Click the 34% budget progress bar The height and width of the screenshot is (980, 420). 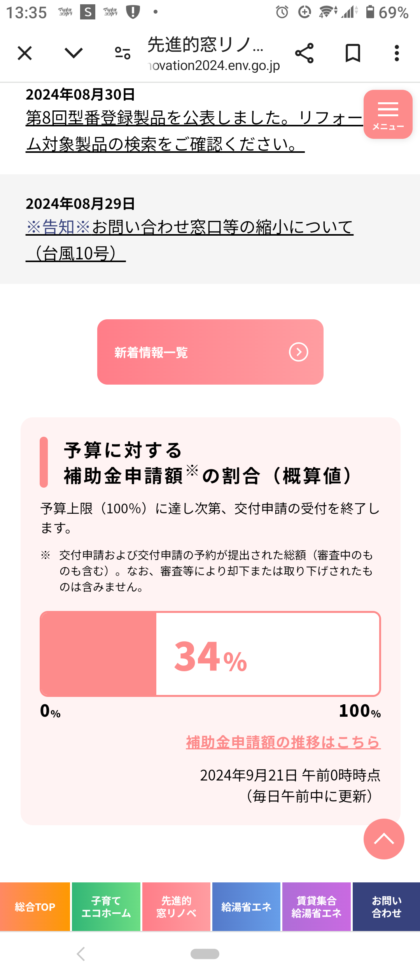(x=210, y=654)
